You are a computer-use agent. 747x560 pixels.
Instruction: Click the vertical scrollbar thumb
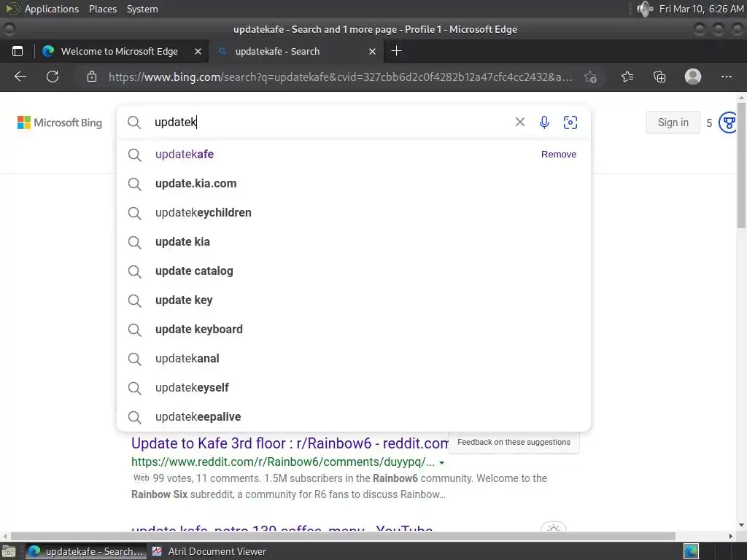click(x=741, y=165)
